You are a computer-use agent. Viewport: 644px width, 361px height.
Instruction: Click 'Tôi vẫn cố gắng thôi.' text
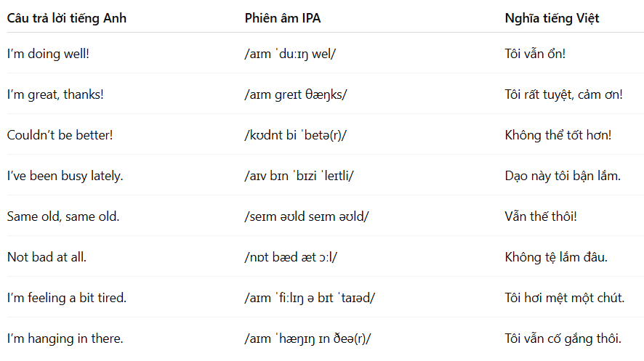[x=563, y=338]
